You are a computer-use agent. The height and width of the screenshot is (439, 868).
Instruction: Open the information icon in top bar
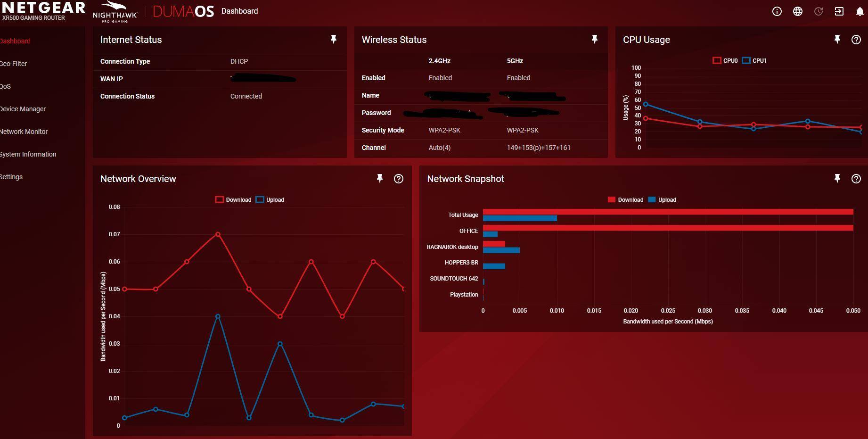(777, 11)
